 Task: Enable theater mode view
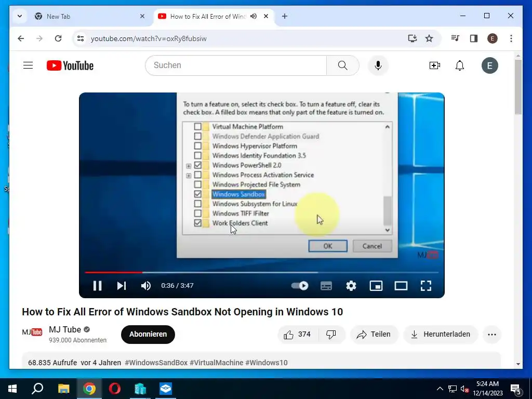pyautogui.click(x=401, y=286)
